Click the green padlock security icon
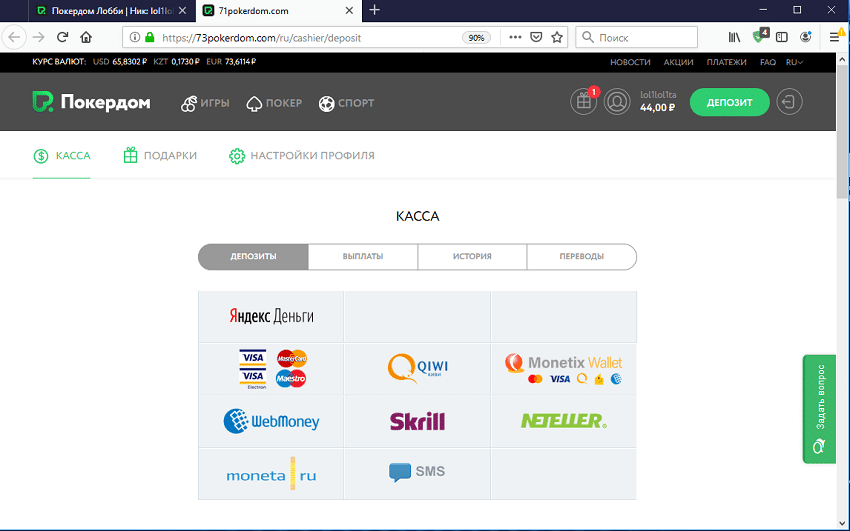Screen dimensions: 850x531 click(x=150, y=37)
